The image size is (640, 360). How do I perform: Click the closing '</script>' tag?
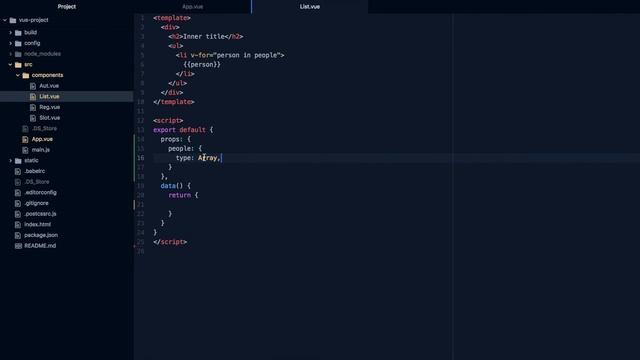pos(170,242)
